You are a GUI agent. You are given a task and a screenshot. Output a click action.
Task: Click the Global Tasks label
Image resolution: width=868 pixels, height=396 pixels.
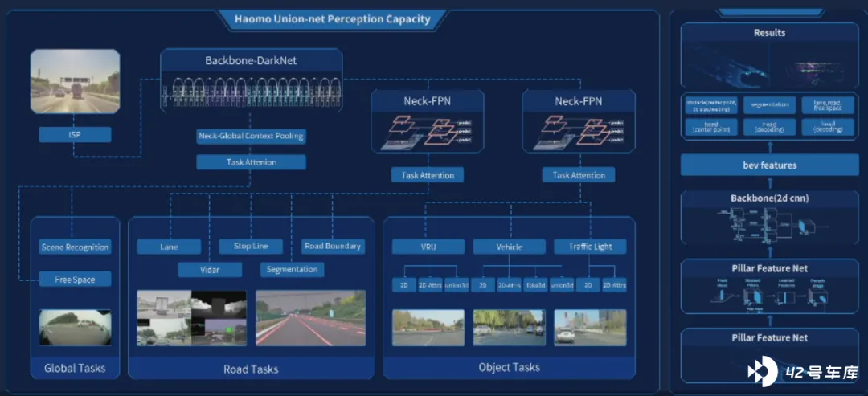75,368
